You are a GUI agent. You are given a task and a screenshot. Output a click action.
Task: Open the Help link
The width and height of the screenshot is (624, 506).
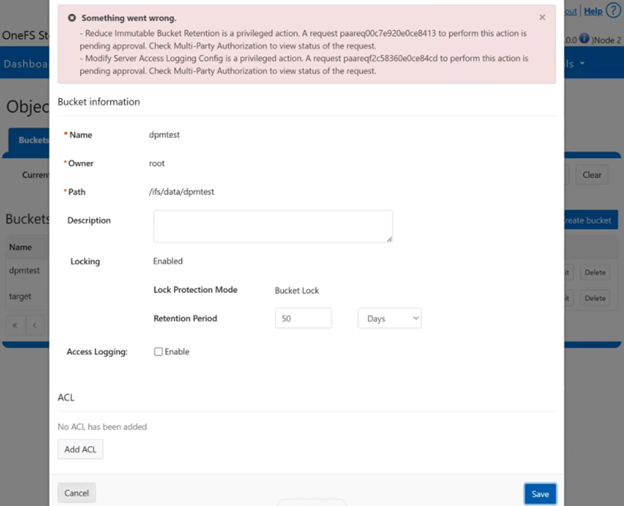(593, 11)
